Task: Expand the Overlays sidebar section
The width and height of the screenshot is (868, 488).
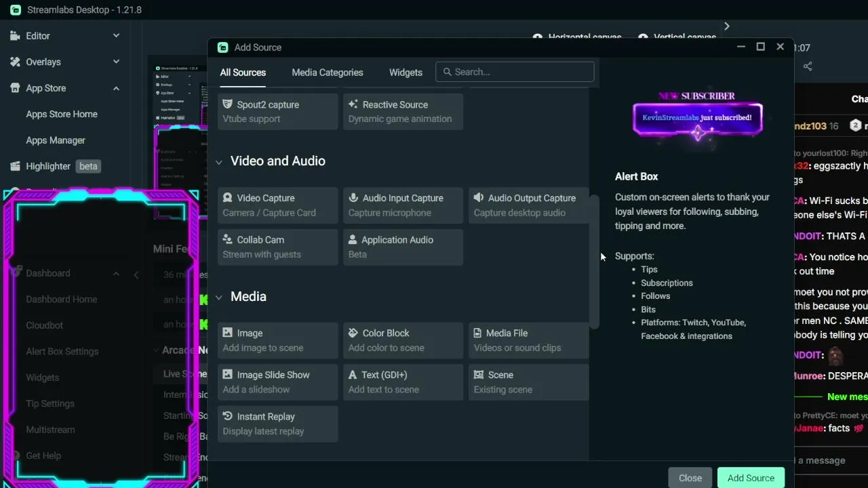Action: point(116,62)
